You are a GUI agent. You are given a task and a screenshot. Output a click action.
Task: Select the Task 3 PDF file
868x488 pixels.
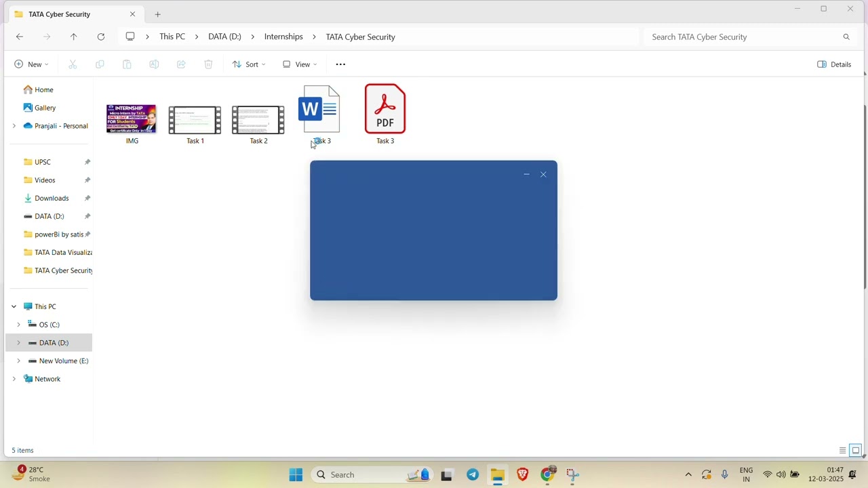(x=385, y=114)
